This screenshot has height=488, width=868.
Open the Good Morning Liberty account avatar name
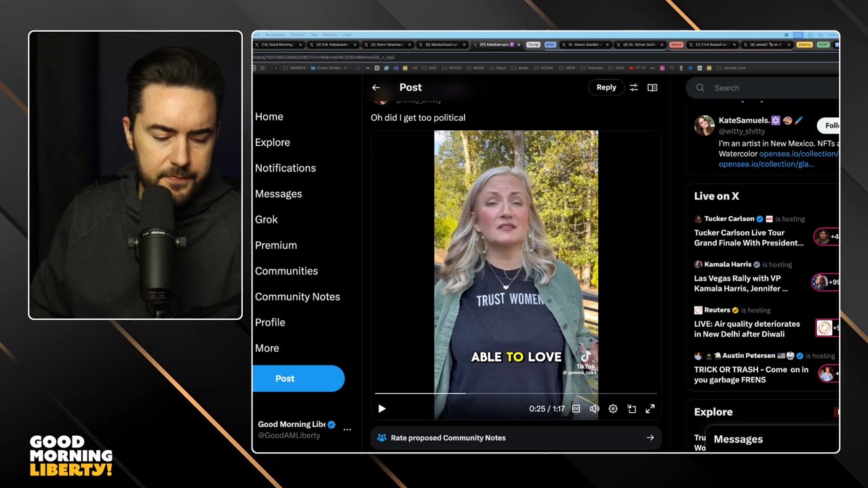point(292,424)
